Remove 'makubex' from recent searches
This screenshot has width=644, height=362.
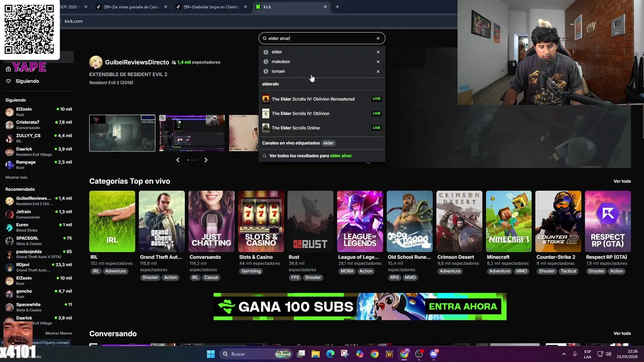coord(378,61)
